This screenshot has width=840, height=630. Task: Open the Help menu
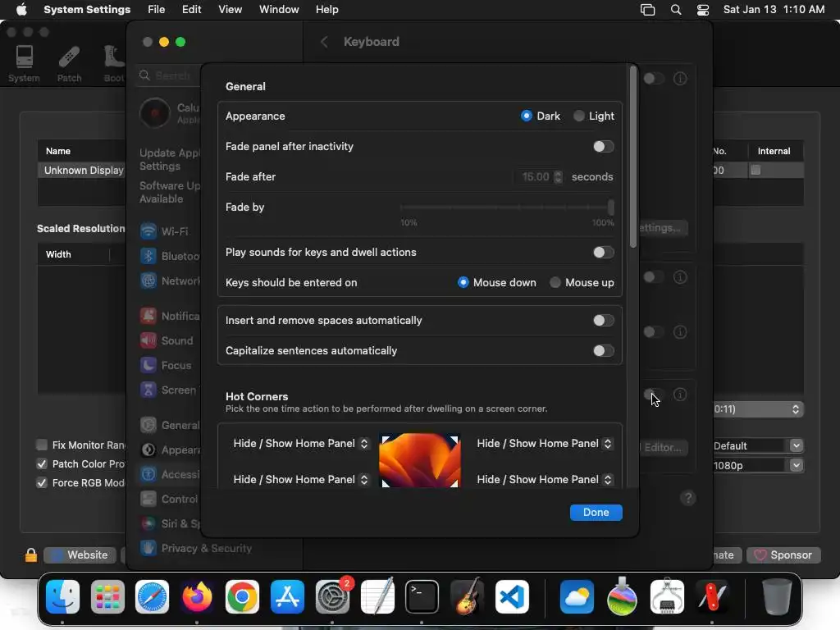pyautogui.click(x=326, y=10)
